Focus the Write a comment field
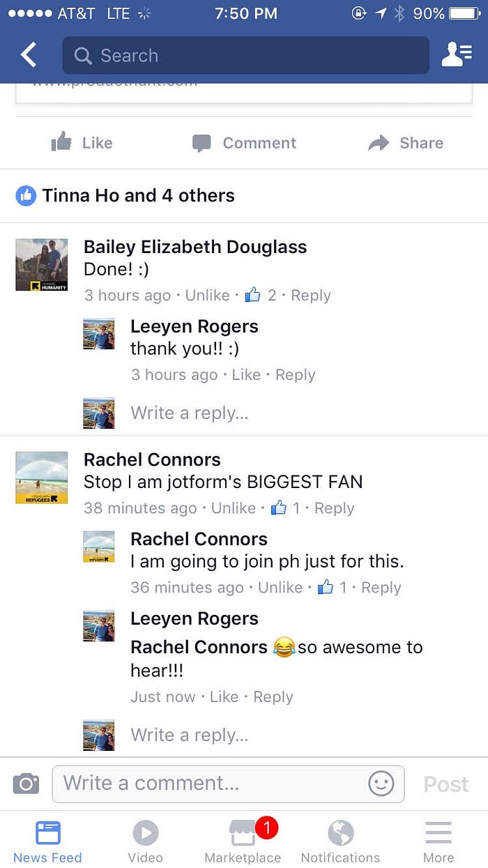 [228, 784]
